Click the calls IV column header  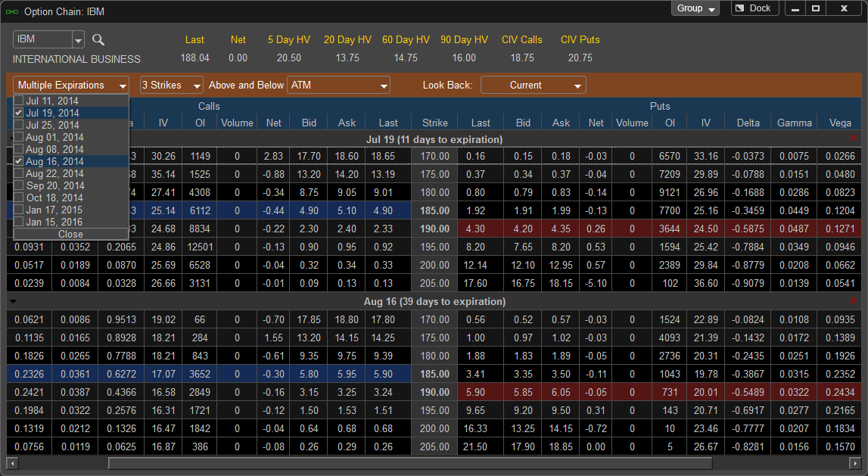click(x=163, y=123)
